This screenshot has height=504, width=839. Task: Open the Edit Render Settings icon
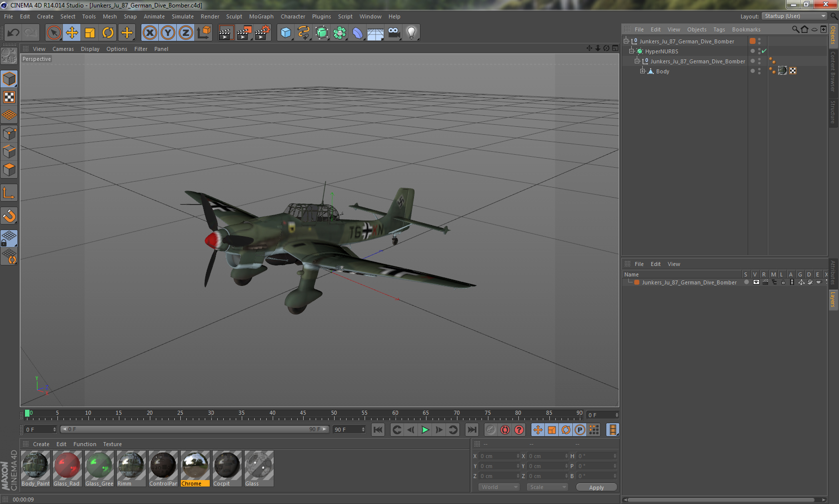[263, 33]
